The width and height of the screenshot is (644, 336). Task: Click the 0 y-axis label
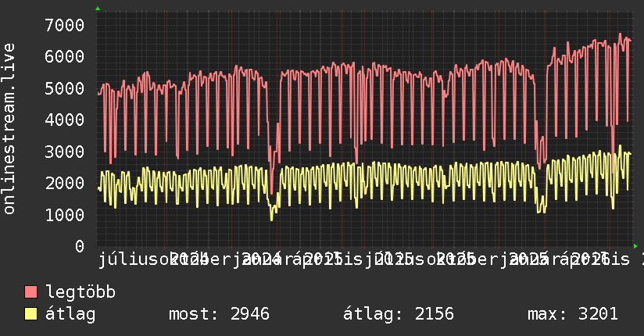[x=80, y=246]
